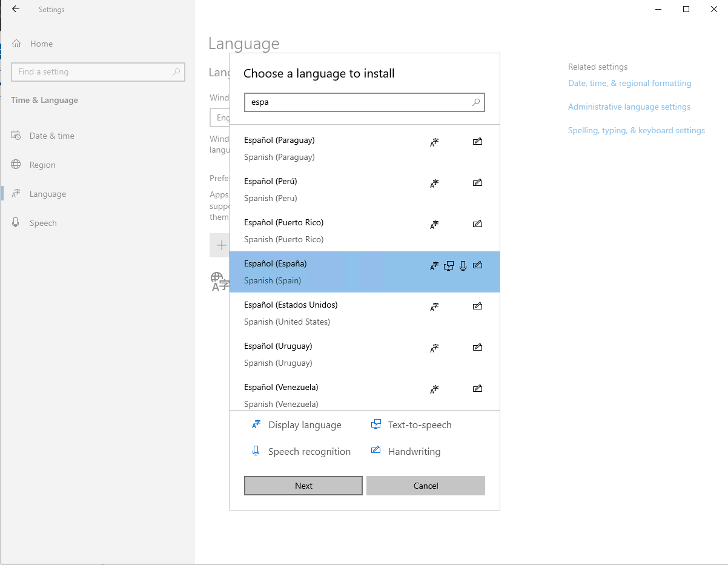Click handwriting icon for Español (Uruguay)
The width and height of the screenshot is (728, 565).
pyautogui.click(x=477, y=348)
